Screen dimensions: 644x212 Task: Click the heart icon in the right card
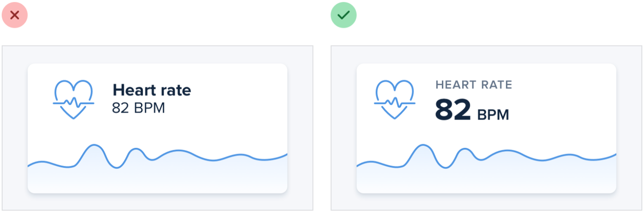395,99
